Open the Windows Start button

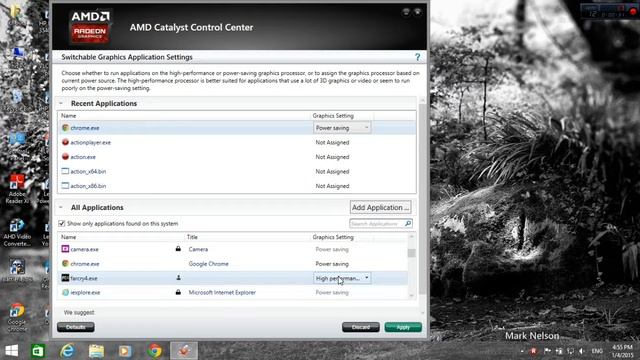(11, 351)
